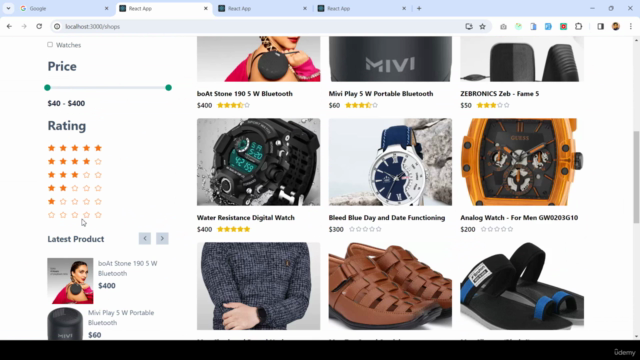Open Bleed Blue Day and Date Functioning title
The height and width of the screenshot is (360, 640).
click(x=387, y=218)
